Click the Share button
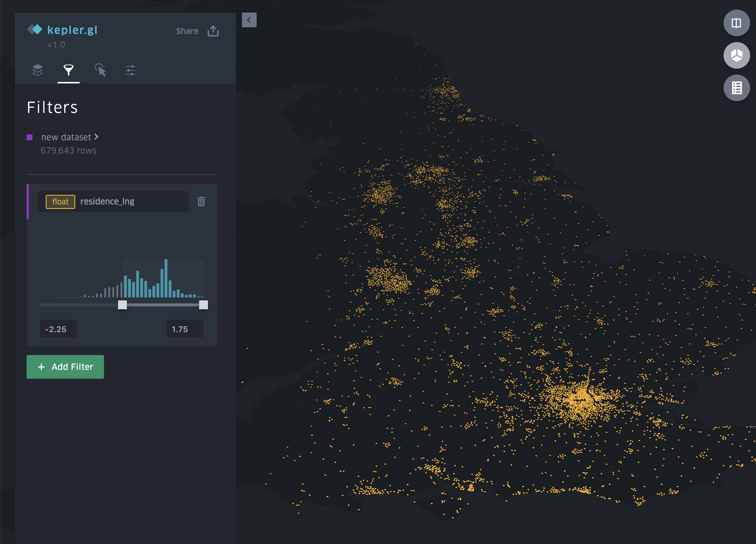The height and width of the screenshot is (544, 756). 187,31
